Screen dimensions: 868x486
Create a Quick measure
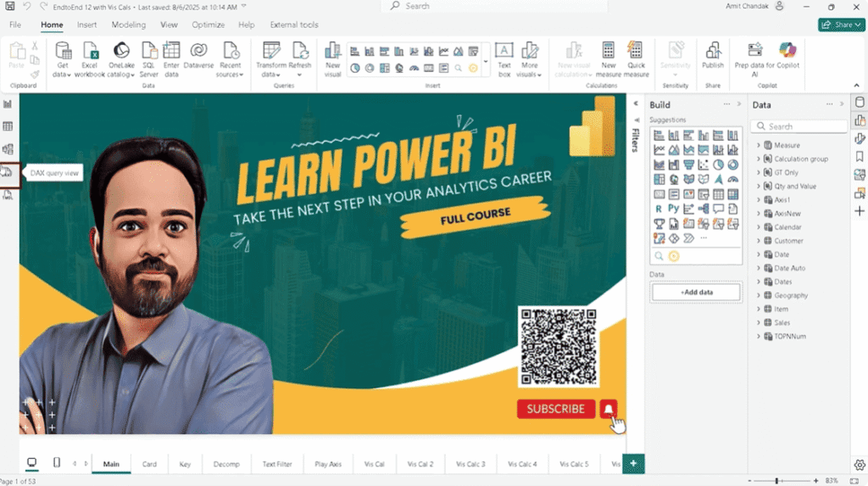coord(636,59)
